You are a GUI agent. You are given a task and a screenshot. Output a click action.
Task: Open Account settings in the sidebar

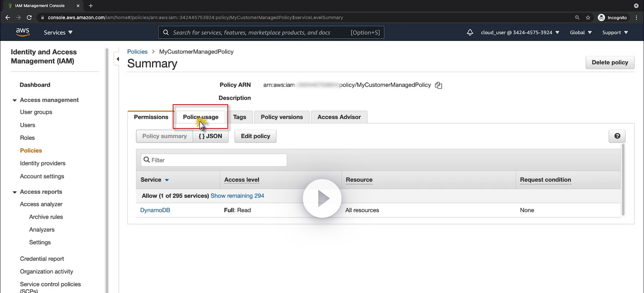pos(42,176)
